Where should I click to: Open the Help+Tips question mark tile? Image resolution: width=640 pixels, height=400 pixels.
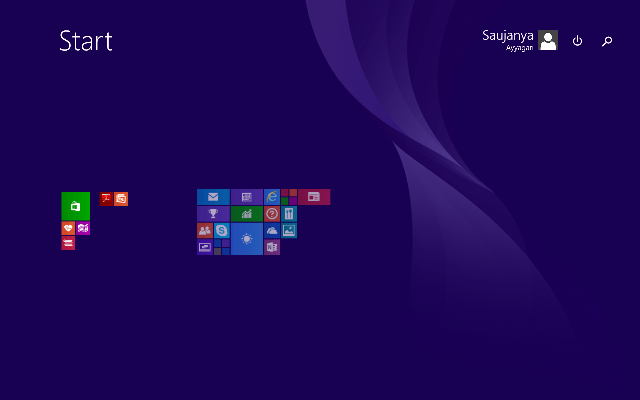(272, 214)
